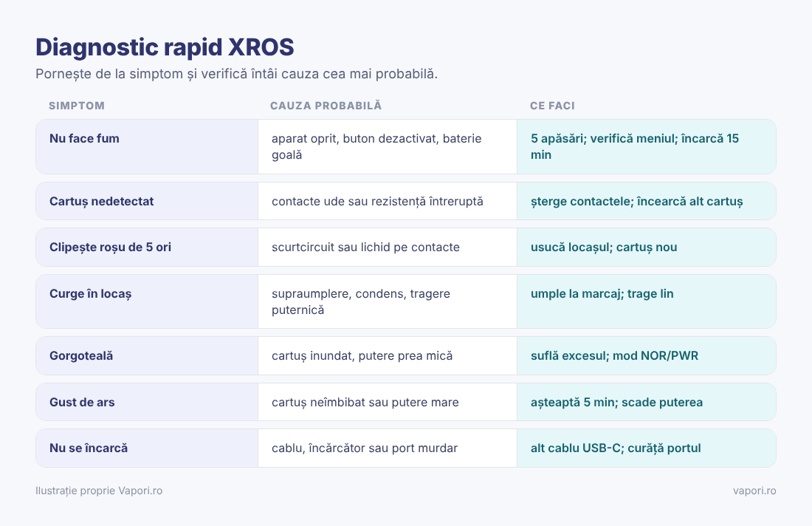The width and height of the screenshot is (812, 526).
Task: Click 'cartuș neîmbibat sau putere mare'
Action: 365,402
